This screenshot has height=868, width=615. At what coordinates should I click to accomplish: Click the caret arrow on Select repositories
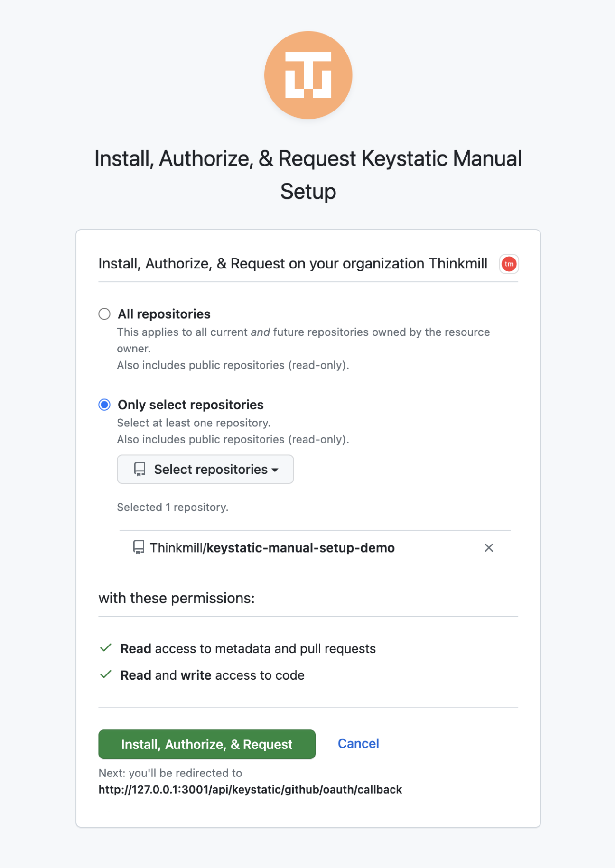275,470
